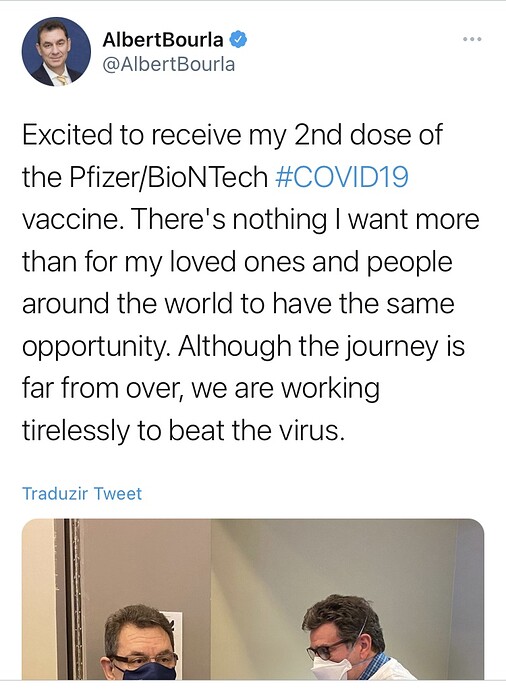Screen dimensions: 506x690
Task: Click the tweet text starting 'Excited to receive'
Action: pos(251,283)
